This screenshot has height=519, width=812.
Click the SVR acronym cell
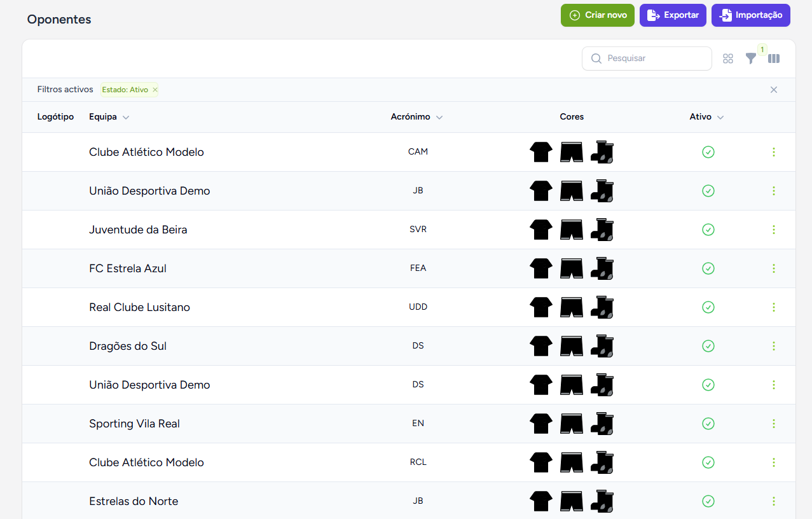418,230
